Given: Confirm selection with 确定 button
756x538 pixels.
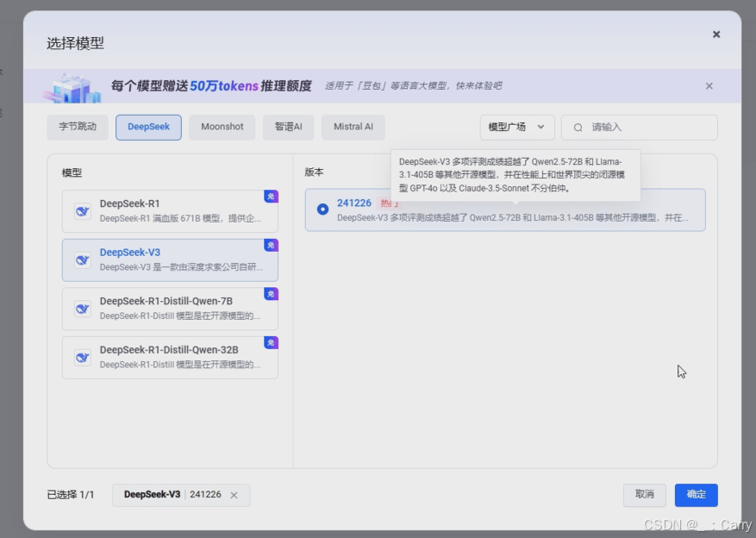Looking at the screenshot, I should pos(696,495).
